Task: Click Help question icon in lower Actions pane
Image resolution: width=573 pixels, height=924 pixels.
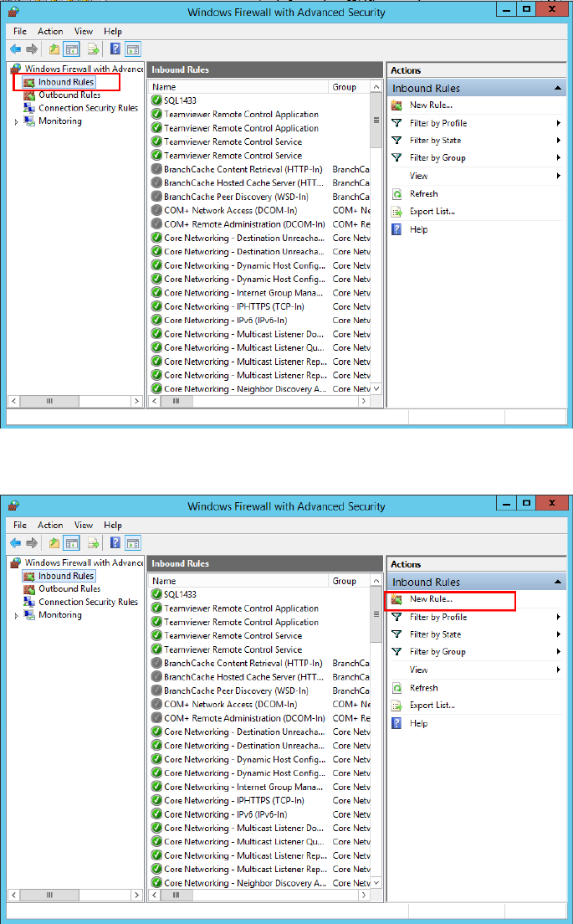Action: click(397, 723)
